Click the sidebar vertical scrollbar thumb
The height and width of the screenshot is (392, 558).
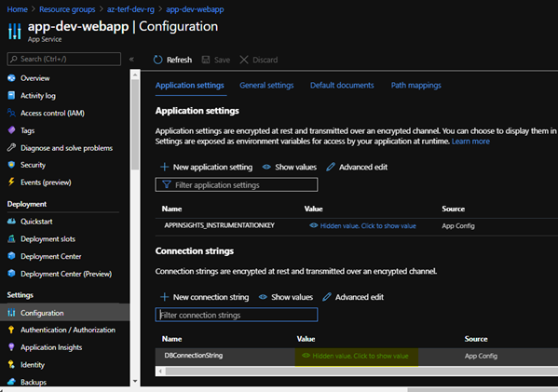(x=135, y=125)
